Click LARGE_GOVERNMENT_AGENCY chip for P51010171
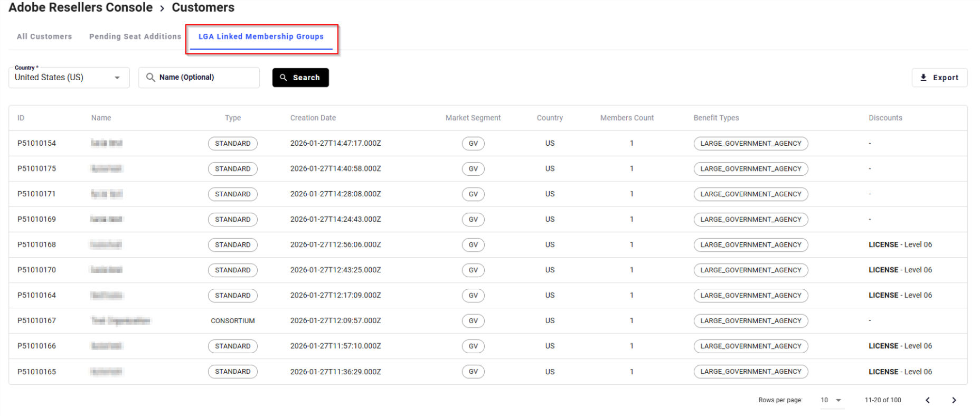The height and width of the screenshot is (416, 980). [x=750, y=194]
